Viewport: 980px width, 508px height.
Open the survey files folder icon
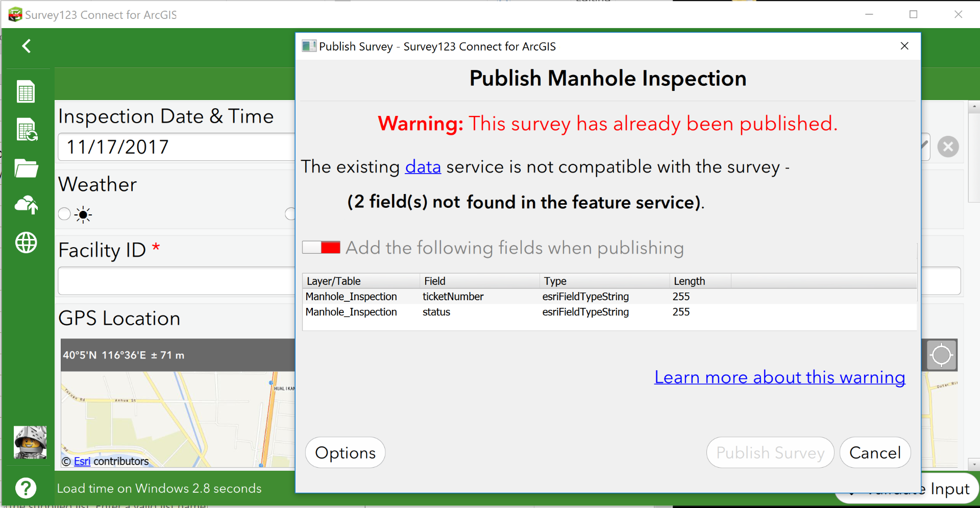tap(27, 168)
